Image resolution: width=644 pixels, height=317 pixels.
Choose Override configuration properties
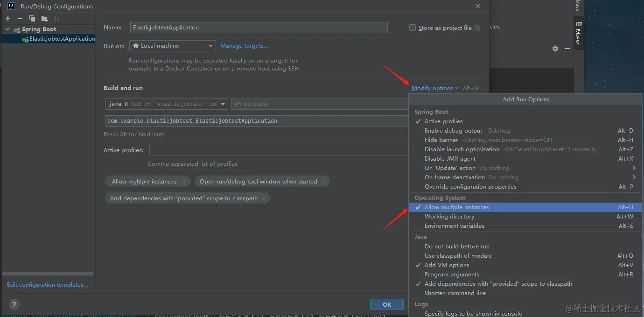[525, 187]
